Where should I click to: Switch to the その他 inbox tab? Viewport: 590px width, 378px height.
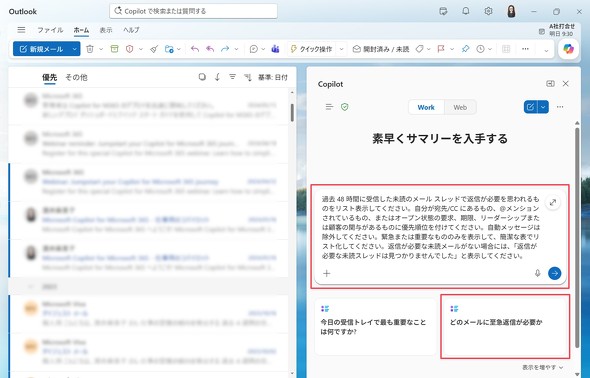76,77
